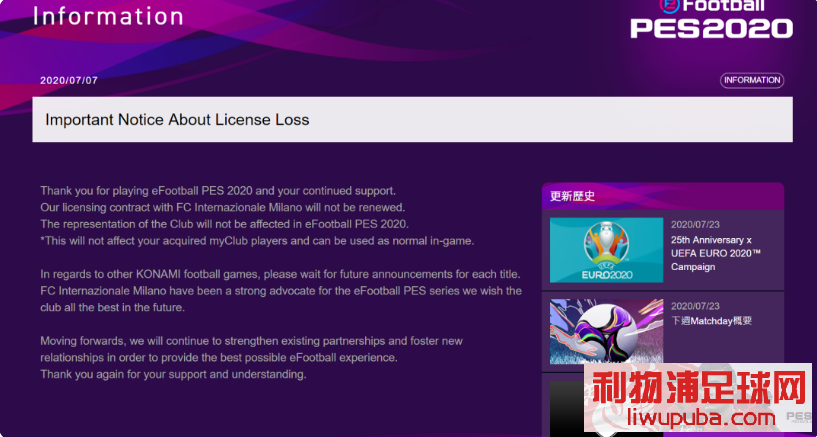Click the line 'club all the best in the future.'
The height and width of the screenshot is (437, 817).
[x=113, y=308]
